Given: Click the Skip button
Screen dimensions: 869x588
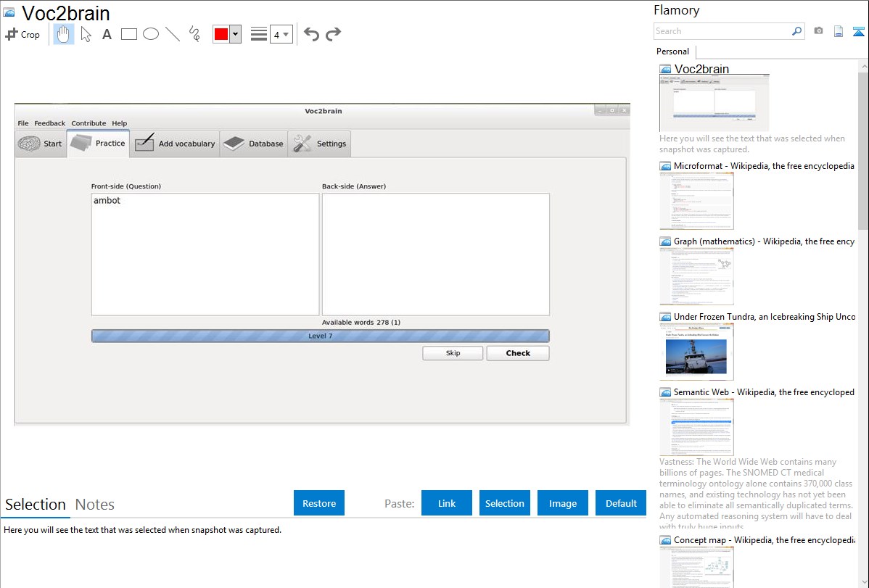Looking at the screenshot, I should pyautogui.click(x=453, y=353).
